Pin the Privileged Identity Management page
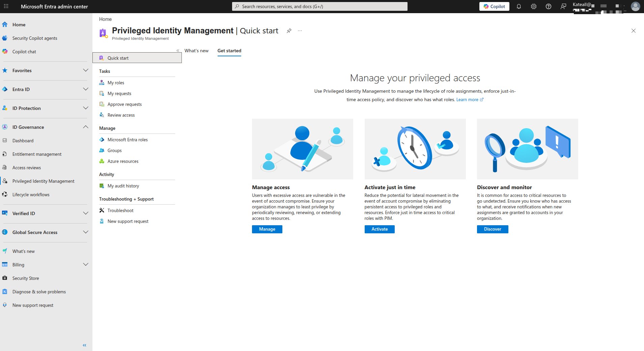The height and width of the screenshot is (351, 644). pos(289,31)
